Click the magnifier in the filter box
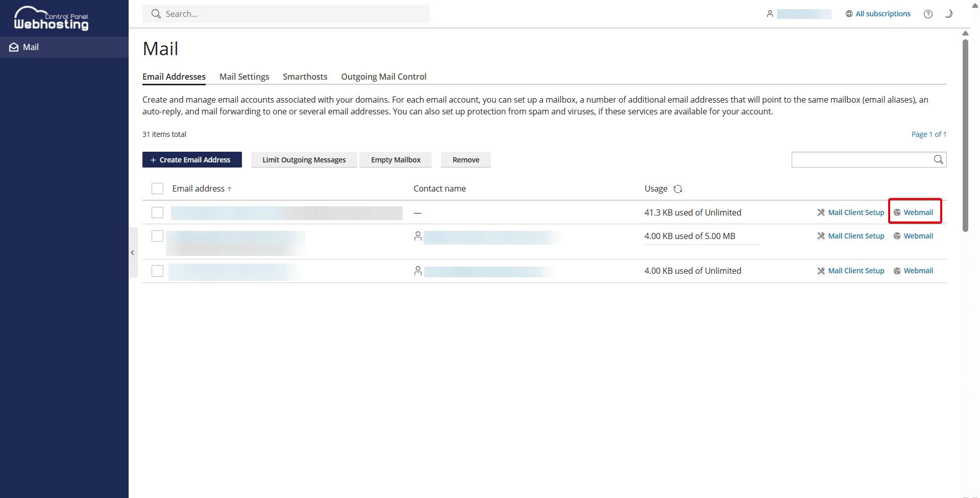 939,159
